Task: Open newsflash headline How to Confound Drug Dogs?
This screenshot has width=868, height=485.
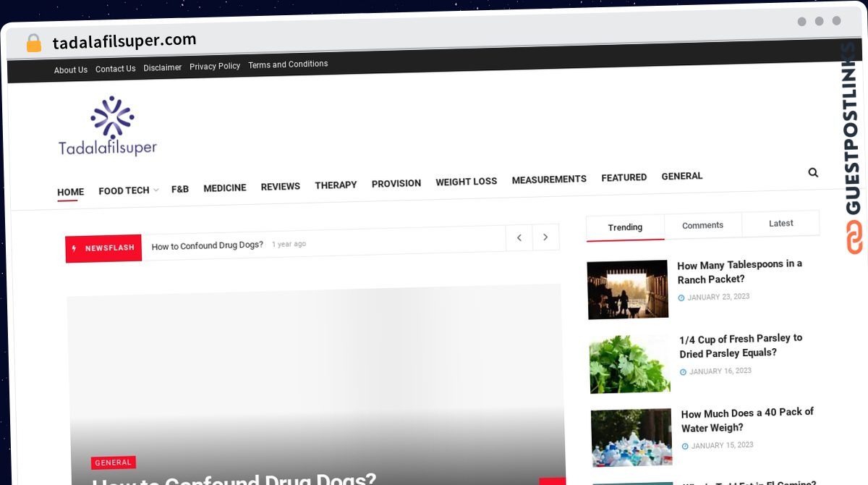Action: [x=208, y=245]
